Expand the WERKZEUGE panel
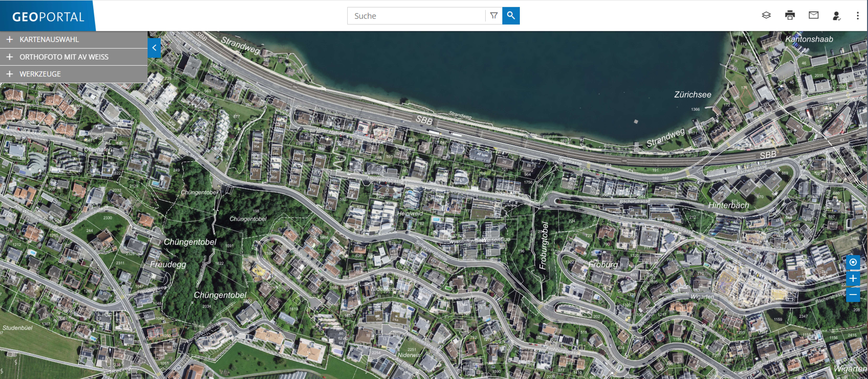 [x=73, y=74]
